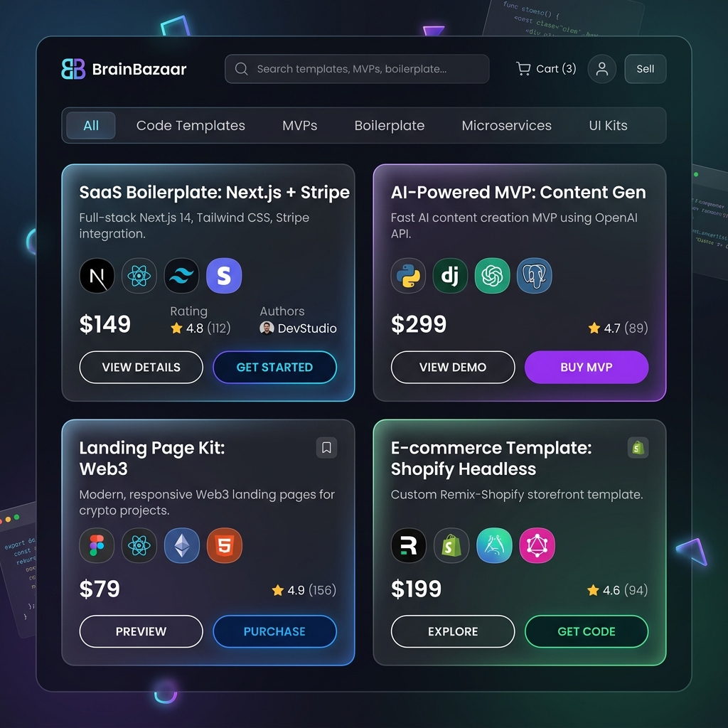Click the search magnifier icon
The width and height of the screenshot is (728, 728).
tap(242, 69)
